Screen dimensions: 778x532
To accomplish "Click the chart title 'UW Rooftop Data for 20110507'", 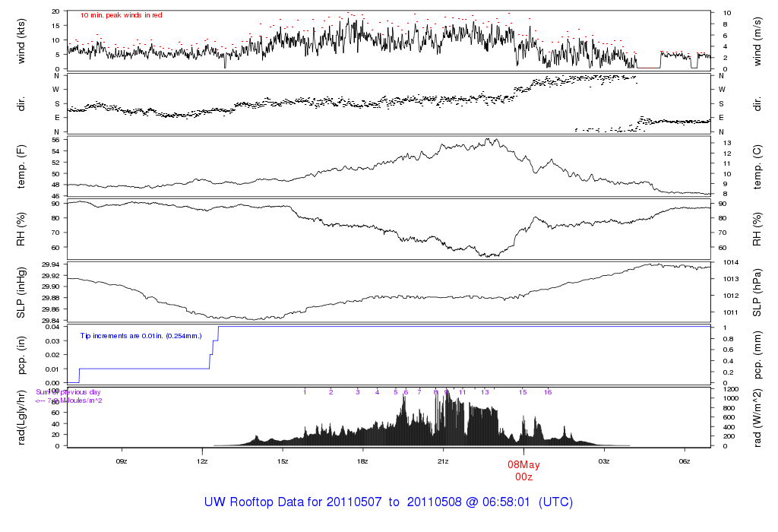I will click(293, 502).
